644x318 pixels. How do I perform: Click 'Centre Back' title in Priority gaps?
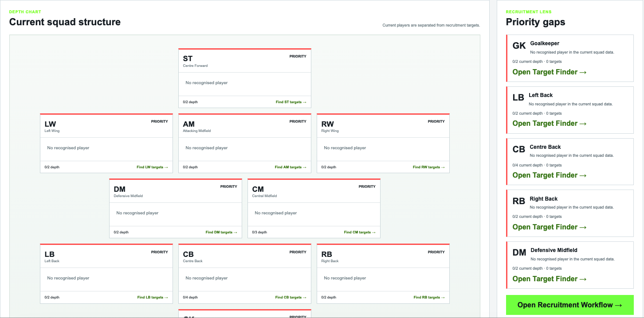click(x=545, y=147)
